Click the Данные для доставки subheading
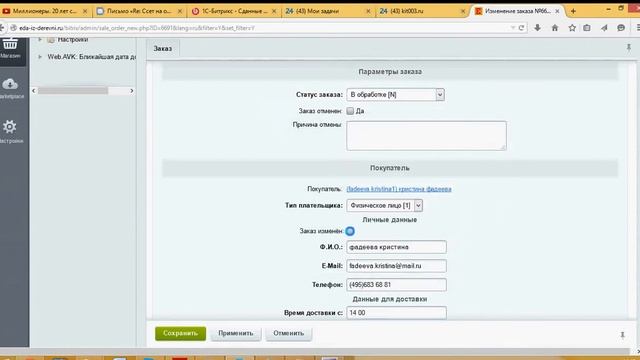This screenshot has width=640, height=360. (x=390, y=299)
